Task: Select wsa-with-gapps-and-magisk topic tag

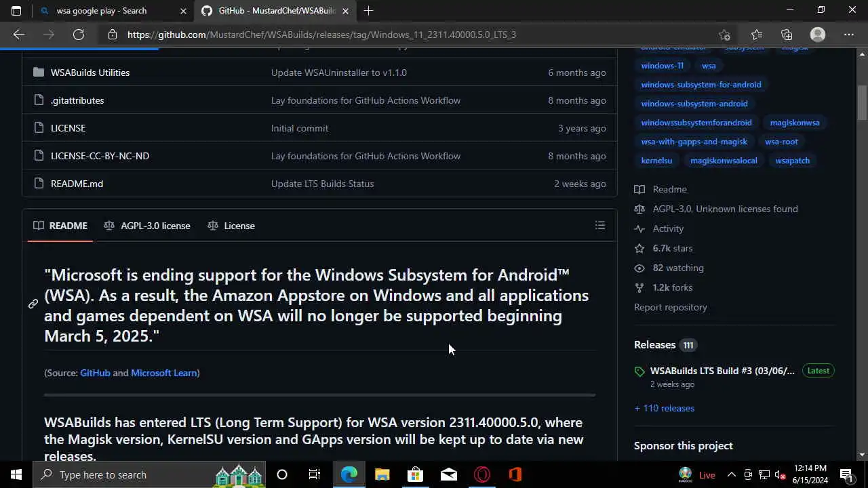Action: [694, 142]
